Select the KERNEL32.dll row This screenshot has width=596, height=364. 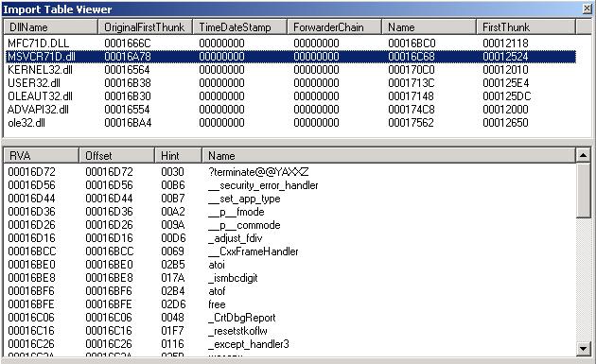pyautogui.click(x=290, y=70)
